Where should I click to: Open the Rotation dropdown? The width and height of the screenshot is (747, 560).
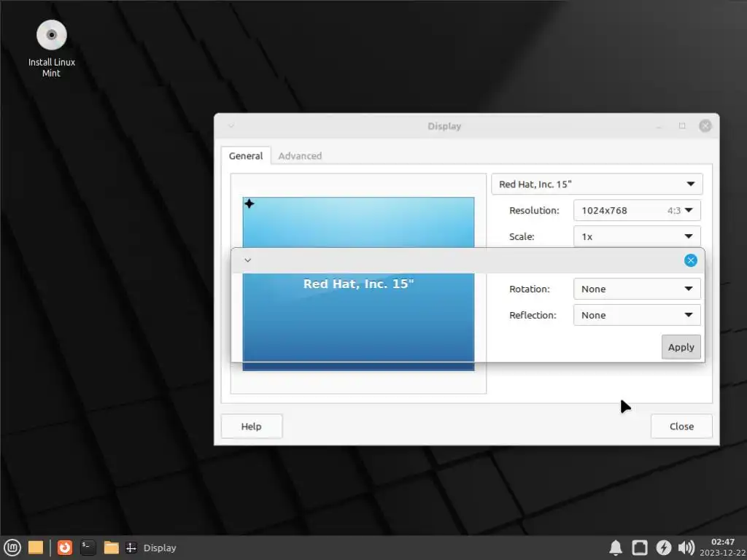pos(637,289)
